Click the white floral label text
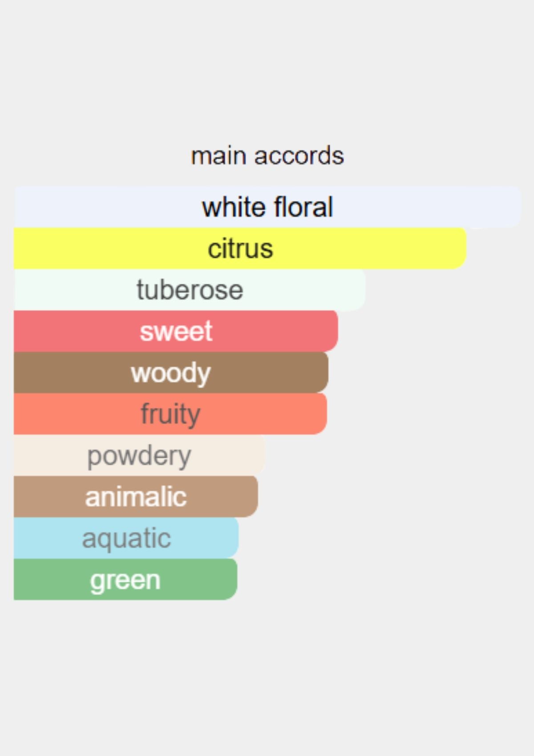Image resolution: width=534 pixels, height=756 pixels. coord(267,207)
